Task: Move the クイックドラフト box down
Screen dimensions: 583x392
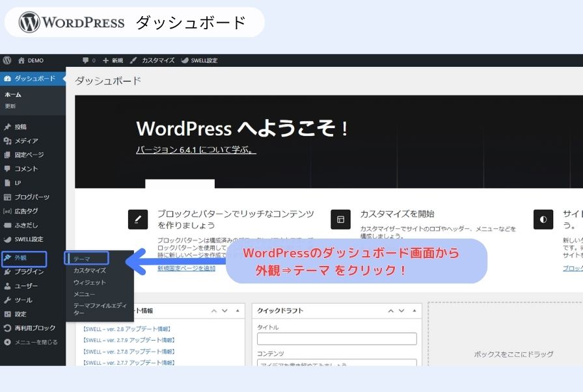Action: click(401, 311)
